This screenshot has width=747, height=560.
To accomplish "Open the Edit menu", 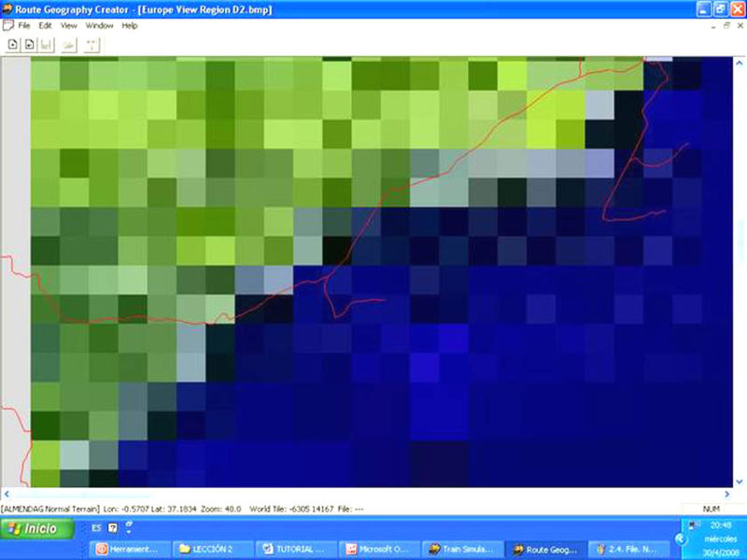I will pos(45,25).
